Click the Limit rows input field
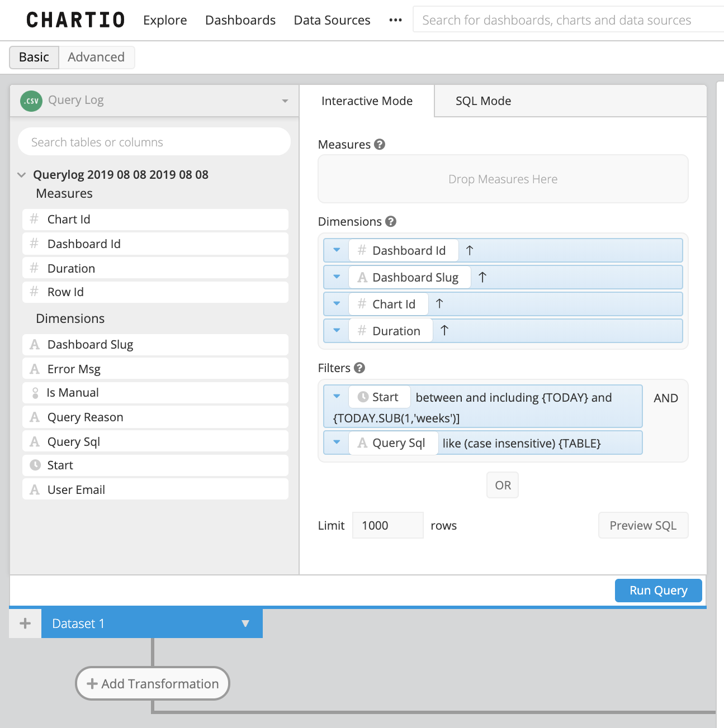The image size is (724, 728). [387, 525]
